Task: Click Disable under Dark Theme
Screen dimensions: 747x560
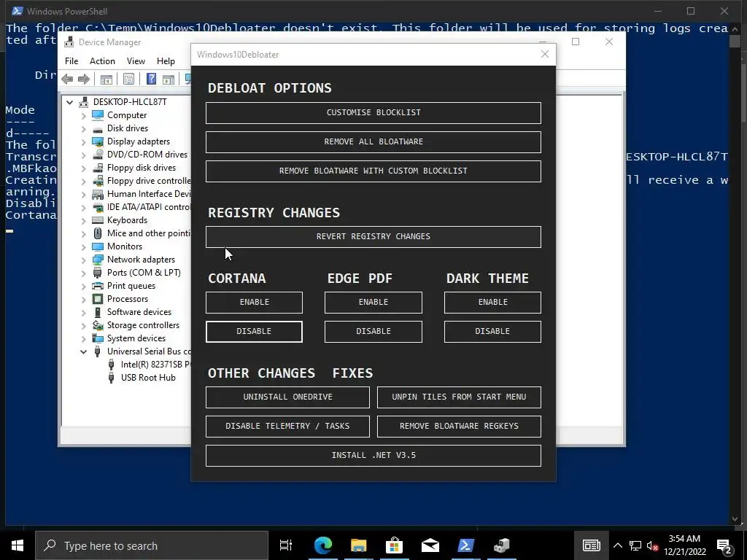Action: (x=492, y=332)
